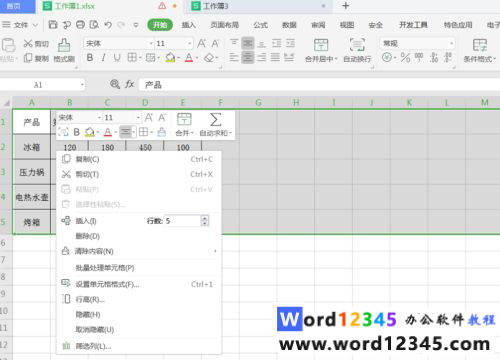Switch to the 工作簿3 document tab

click(259, 6)
